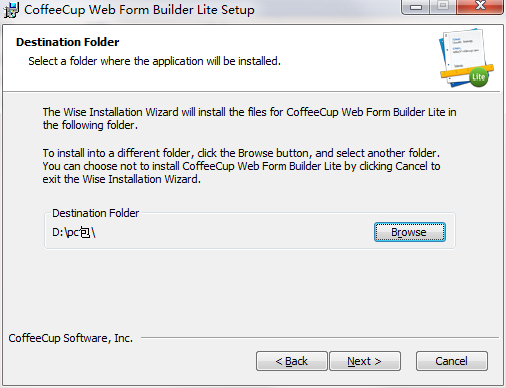Click the disabled maximize button

click(443, 6)
